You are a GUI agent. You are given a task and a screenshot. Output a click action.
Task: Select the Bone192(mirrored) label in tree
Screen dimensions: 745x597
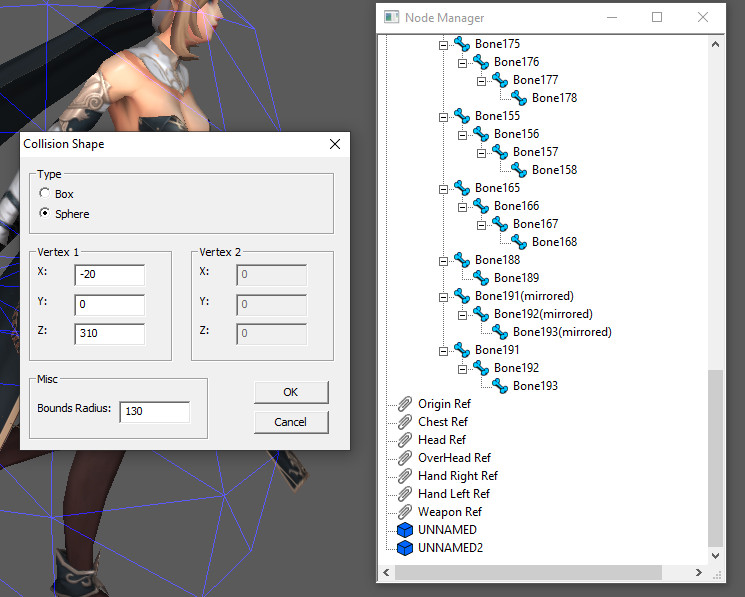[x=543, y=314]
